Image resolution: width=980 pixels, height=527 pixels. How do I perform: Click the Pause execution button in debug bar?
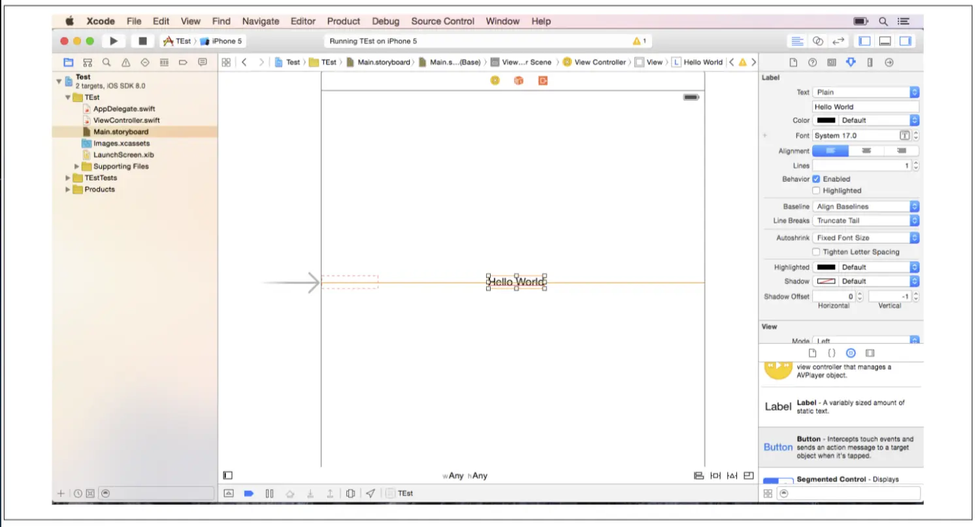point(269,494)
